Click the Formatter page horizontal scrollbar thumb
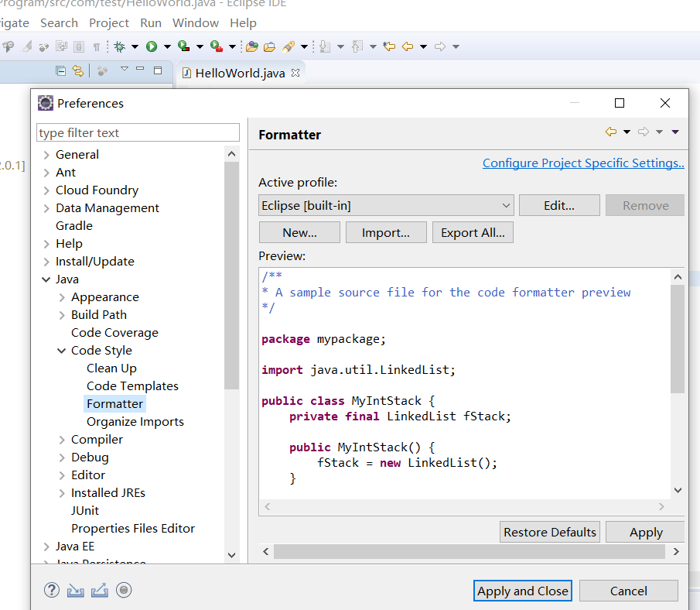 pyautogui.click(x=470, y=551)
